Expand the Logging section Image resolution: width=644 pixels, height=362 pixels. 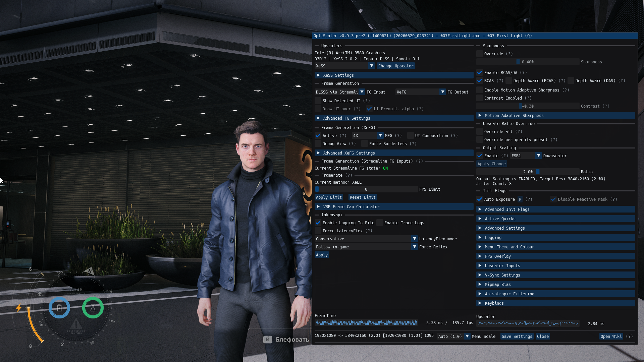click(556, 238)
